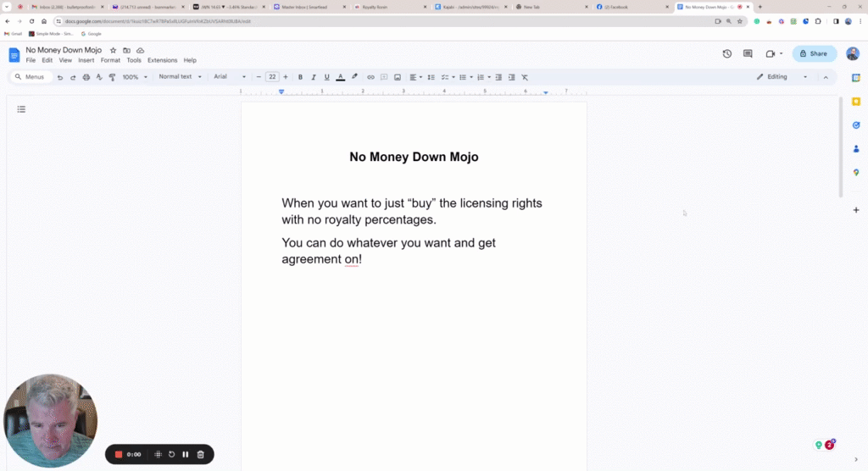Open the Google Docs home icon
The width and height of the screenshot is (868, 471).
(x=14, y=55)
